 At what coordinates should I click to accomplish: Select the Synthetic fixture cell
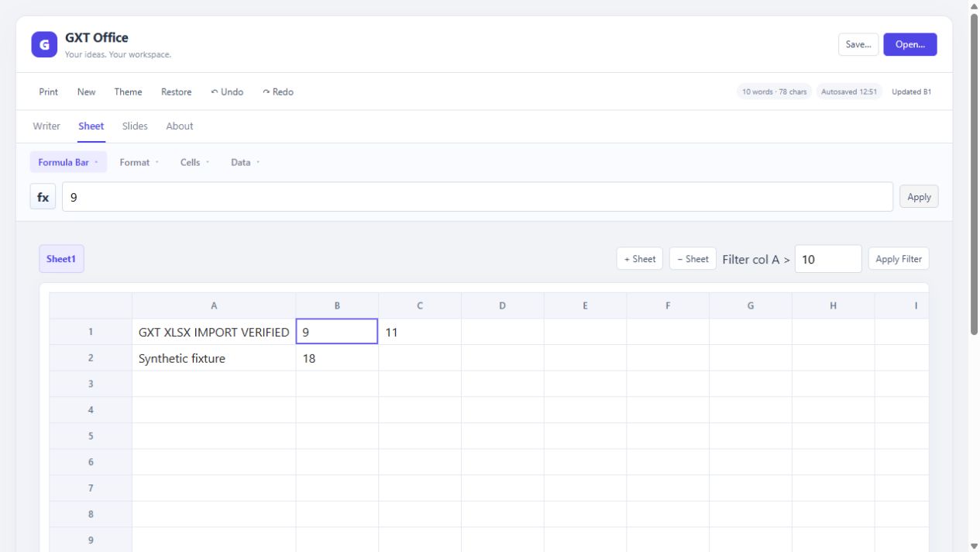pos(214,358)
